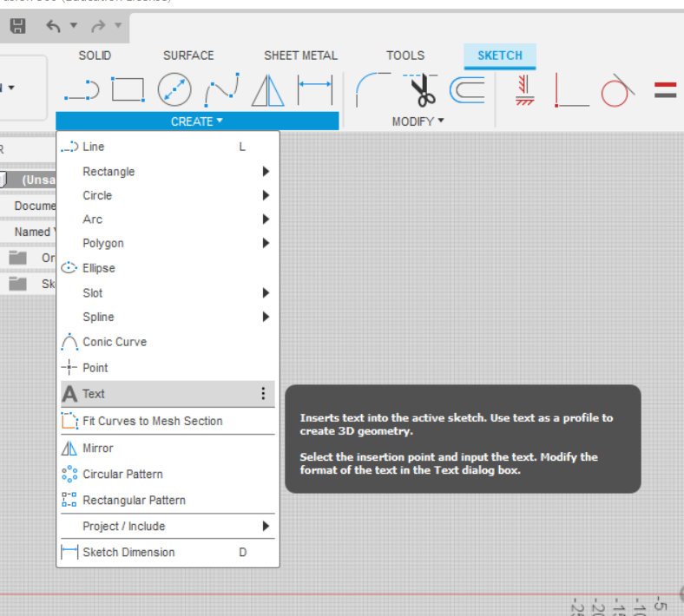Click the Redo arrow
The width and height of the screenshot is (684, 616).
click(x=98, y=26)
